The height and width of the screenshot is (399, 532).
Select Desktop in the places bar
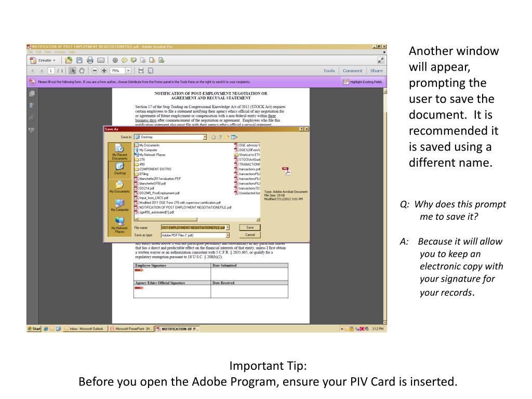(x=119, y=169)
